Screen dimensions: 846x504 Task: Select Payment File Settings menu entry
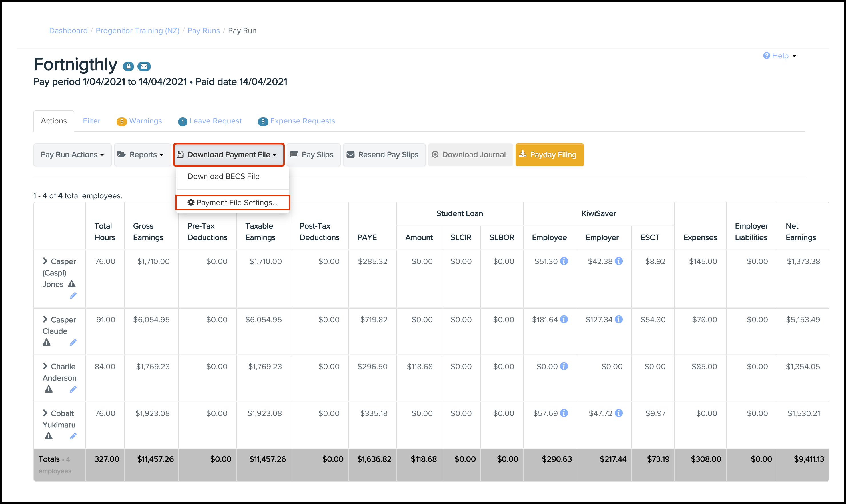(x=233, y=203)
